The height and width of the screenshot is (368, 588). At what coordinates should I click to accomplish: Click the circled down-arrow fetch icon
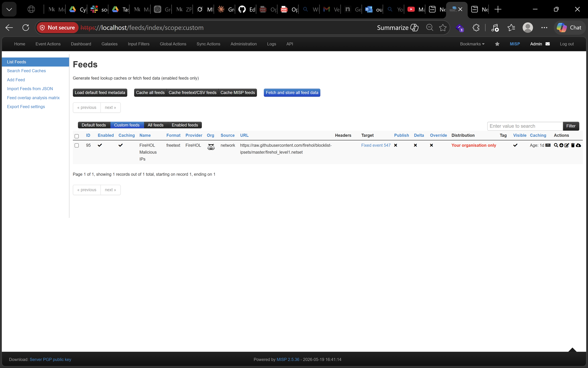coord(561,145)
